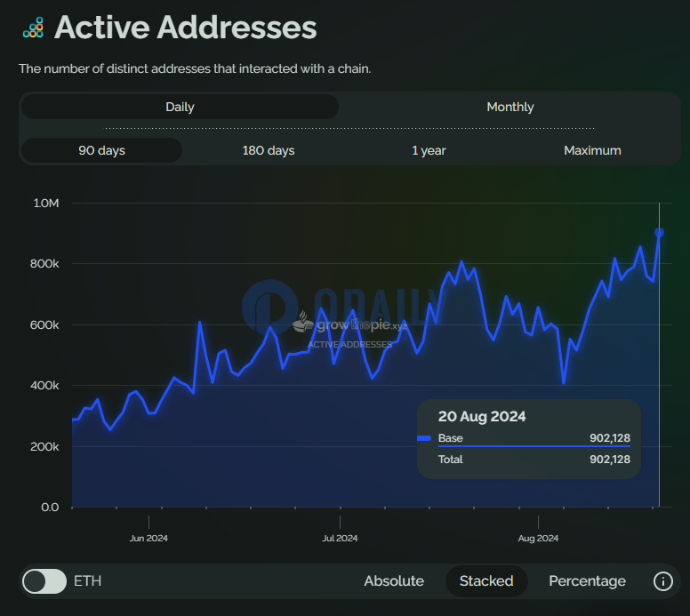The width and height of the screenshot is (690, 616).
Task: Select the Maximum time range
Action: pos(592,150)
